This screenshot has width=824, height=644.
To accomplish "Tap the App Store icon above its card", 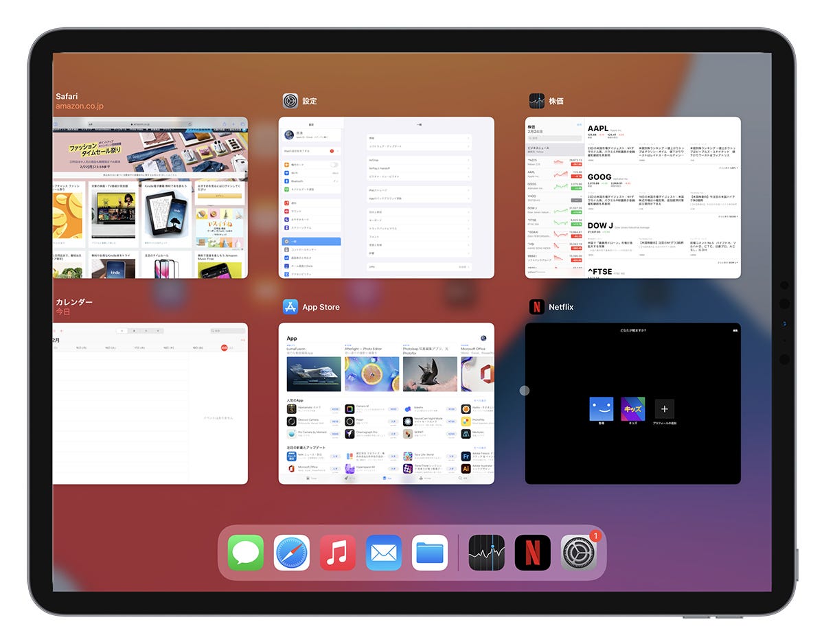I will [290, 307].
